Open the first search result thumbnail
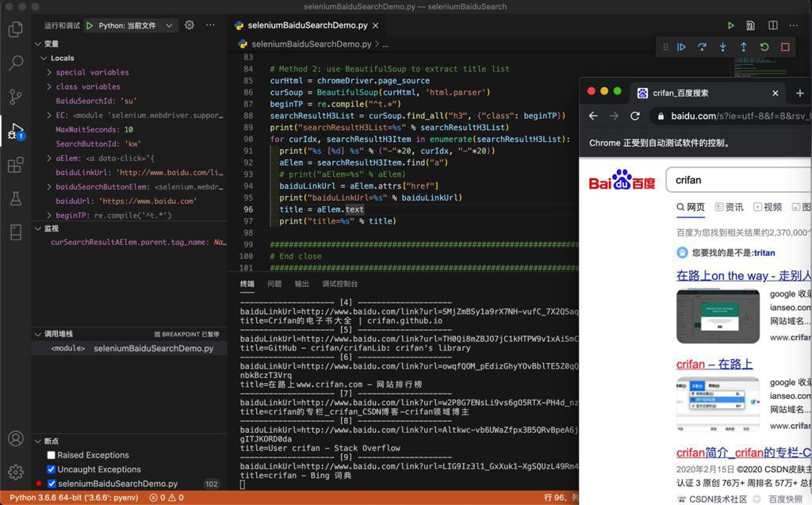812x505 pixels. tap(718, 316)
